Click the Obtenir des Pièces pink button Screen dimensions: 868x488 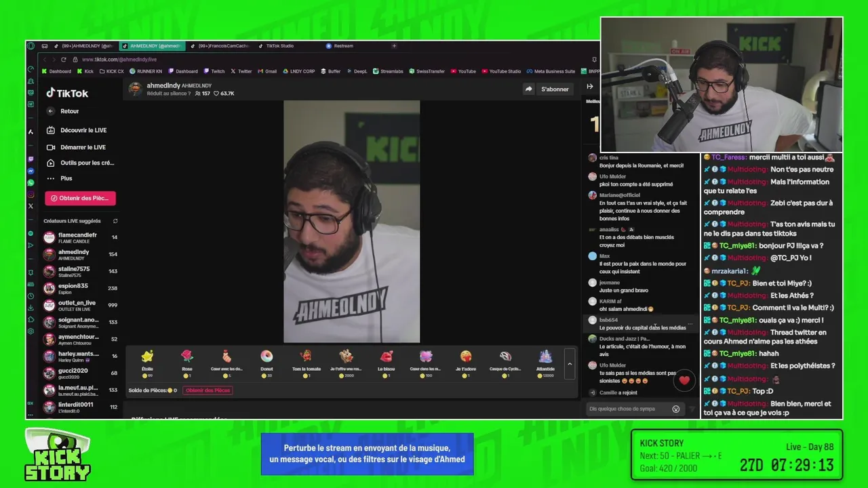pyautogui.click(x=80, y=198)
